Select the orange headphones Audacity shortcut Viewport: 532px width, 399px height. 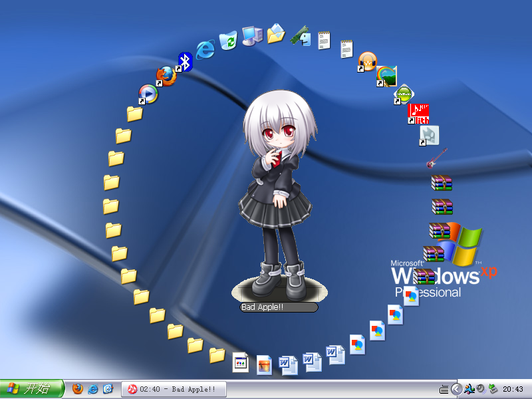pos(368,61)
